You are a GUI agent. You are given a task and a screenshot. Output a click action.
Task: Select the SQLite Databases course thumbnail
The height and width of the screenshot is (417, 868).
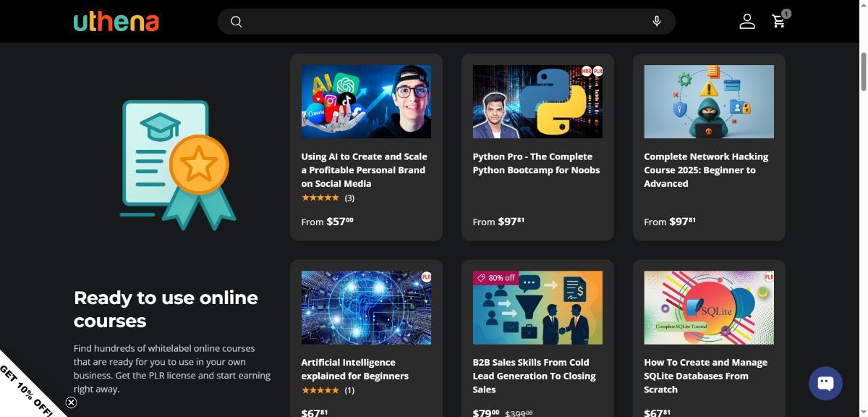coord(708,308)
